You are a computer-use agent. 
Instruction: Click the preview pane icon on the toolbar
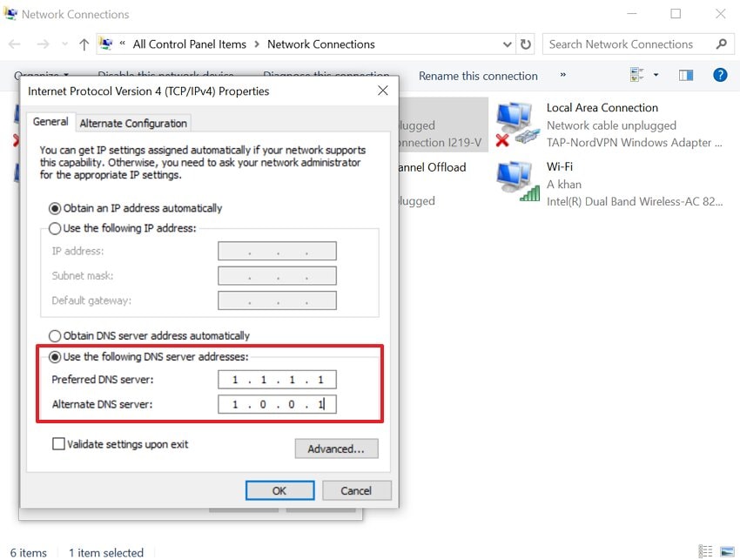(685, 75)
